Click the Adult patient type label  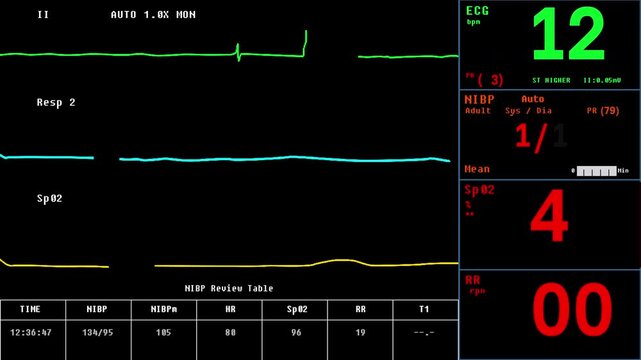point(478,111)
